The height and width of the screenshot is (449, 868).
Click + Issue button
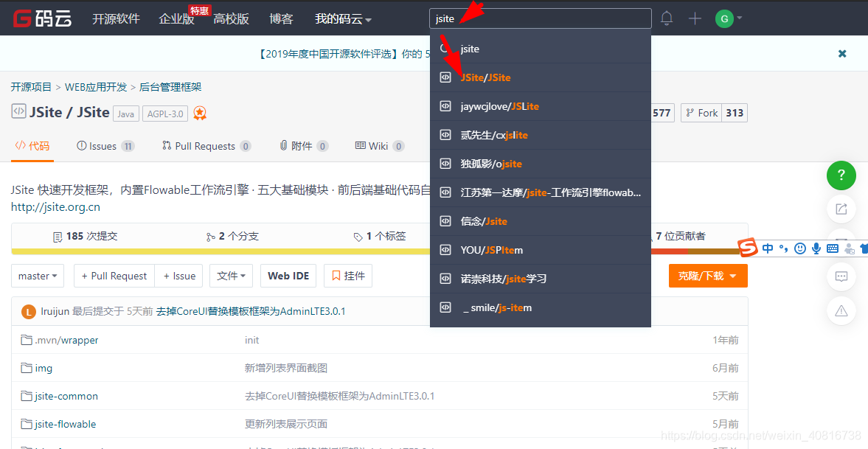tap(179, 276)
